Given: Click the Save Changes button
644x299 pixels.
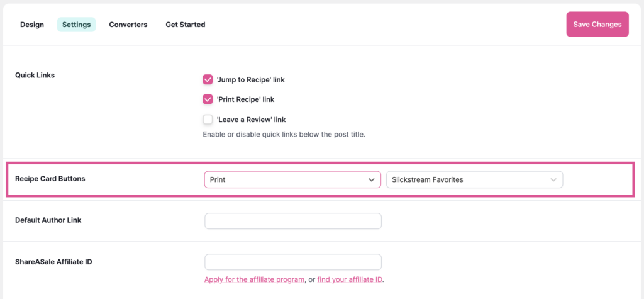Looking at the screenshot, I should pos(597,25).
